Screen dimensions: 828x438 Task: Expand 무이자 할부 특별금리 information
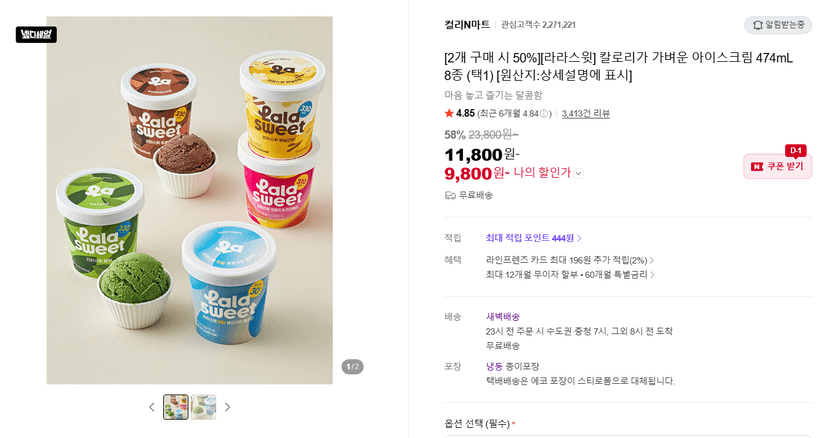tap(570, 275)
